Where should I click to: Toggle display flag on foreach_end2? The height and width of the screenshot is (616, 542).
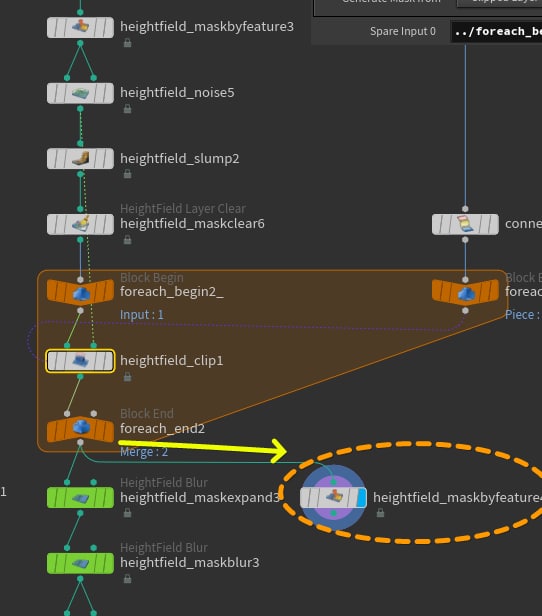[108, 431]
